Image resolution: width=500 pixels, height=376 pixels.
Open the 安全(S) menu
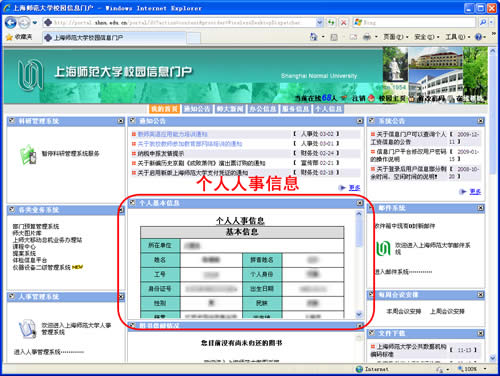(x=427, y=37)
